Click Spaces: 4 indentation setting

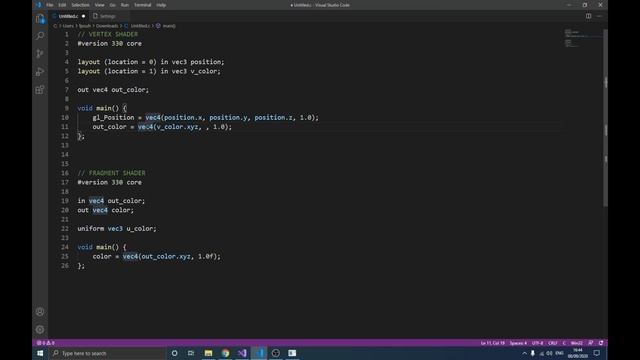pyautogui.click(x=518, y=343)
